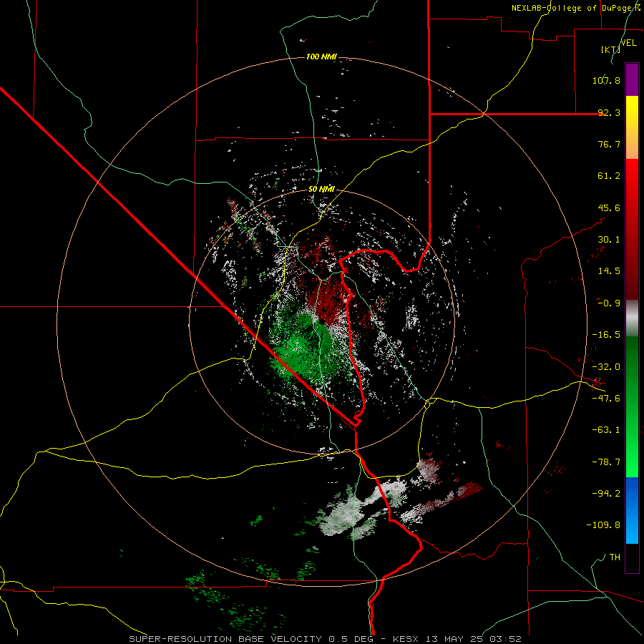The height and width of the screenshot is (644, 644).
Task: Click the -63.1 legend value
Action: (x=606, y=430)
